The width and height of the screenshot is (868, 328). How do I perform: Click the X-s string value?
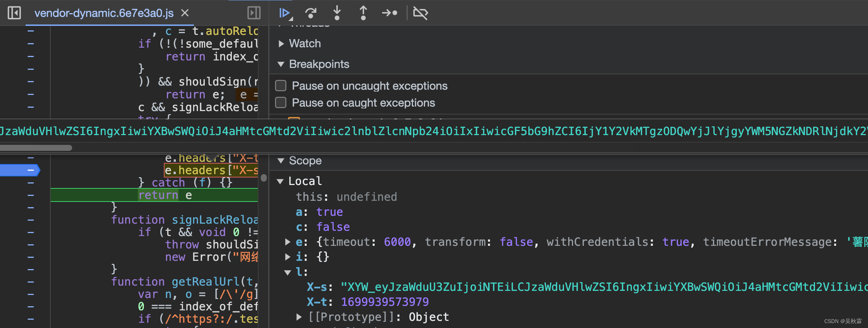click(604, 287)
